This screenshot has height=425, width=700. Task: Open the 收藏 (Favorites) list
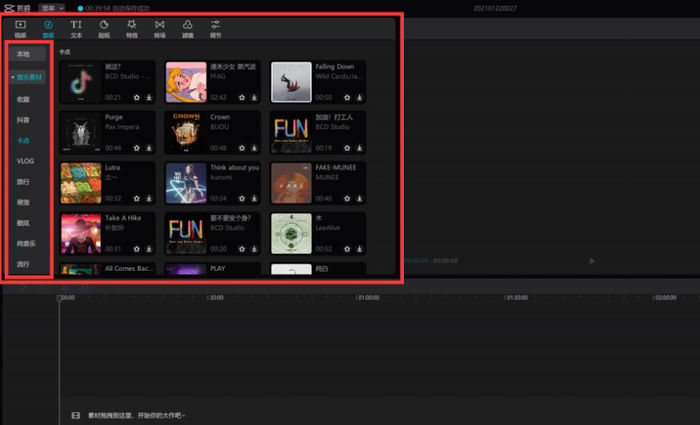tap(24, 99)
